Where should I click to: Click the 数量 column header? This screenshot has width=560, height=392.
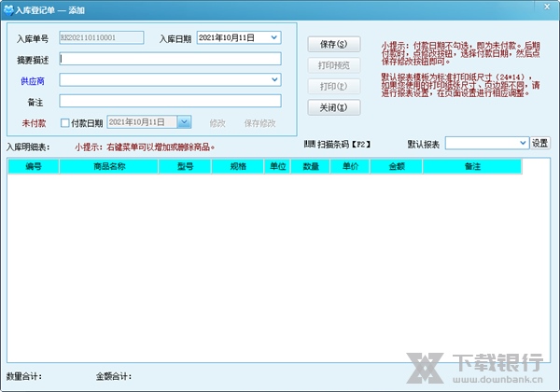[311, 166]
